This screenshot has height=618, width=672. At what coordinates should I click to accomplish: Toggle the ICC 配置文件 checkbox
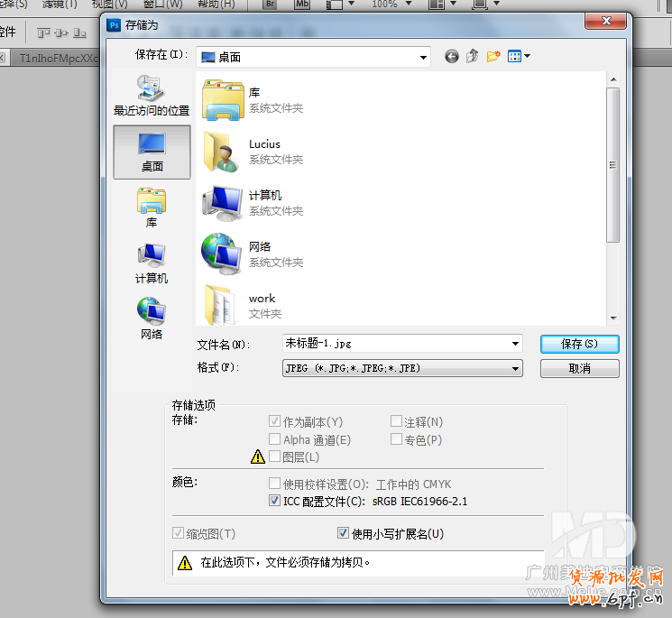tap(275, 501)
